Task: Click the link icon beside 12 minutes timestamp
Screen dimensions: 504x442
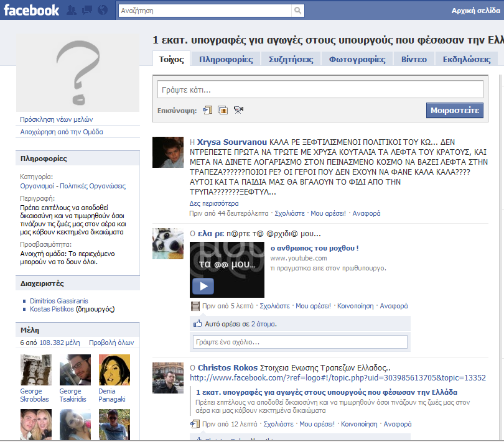Action: point(195,424)
